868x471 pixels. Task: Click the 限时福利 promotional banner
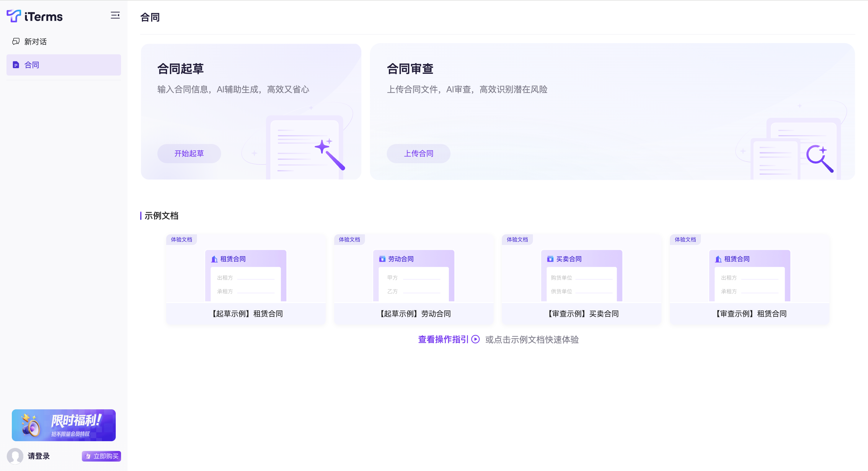tap(64, 425)
